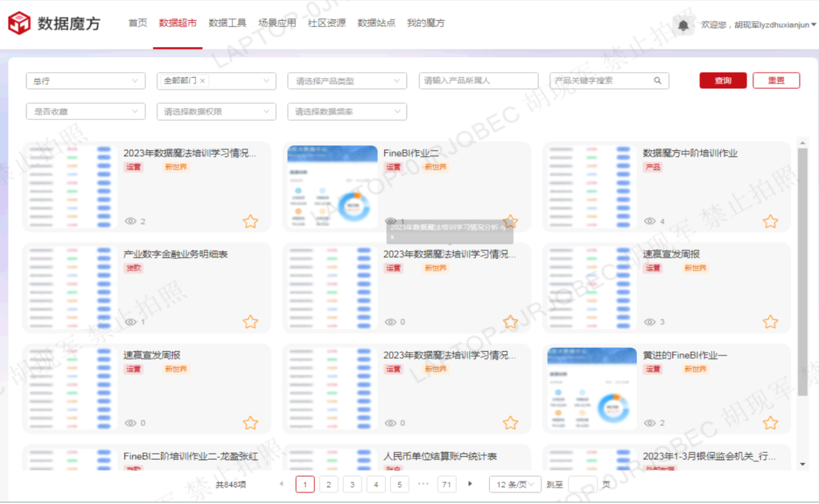The width and height of the screenshot is (819, 504).
Task: Click the eye view-count icon on 黄进的FineBI作业一
Action: click(650, 423)
